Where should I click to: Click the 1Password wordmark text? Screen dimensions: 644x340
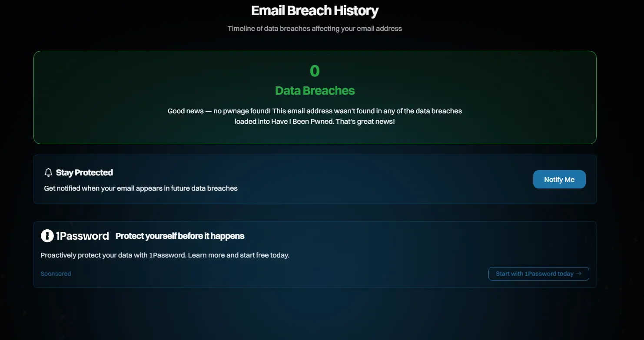(x=83, y=236)
